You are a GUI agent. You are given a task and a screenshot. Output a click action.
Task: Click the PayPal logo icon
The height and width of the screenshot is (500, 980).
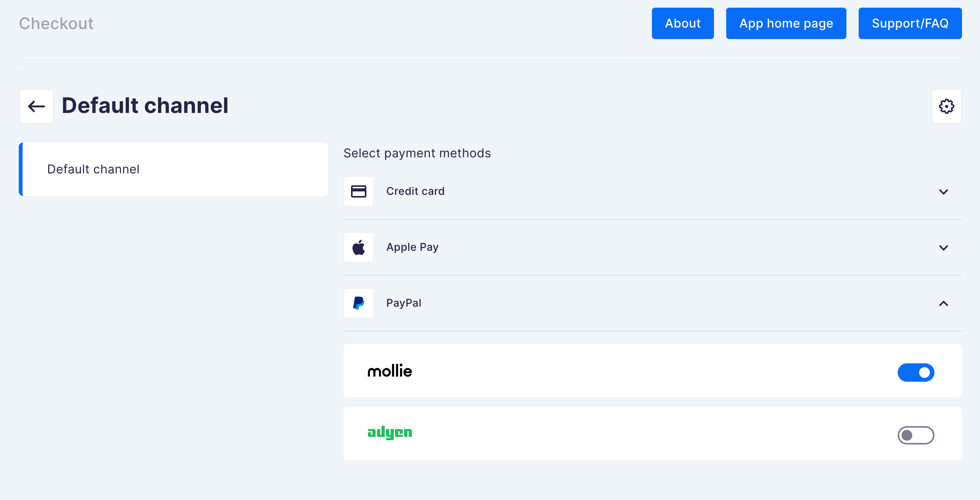pyautogui.click(x=359, y=303)
